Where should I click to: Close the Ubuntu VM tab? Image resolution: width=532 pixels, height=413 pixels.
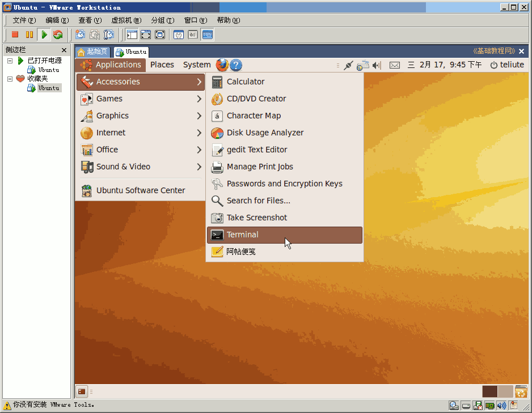pyautogui.click(x=521, y=51)
